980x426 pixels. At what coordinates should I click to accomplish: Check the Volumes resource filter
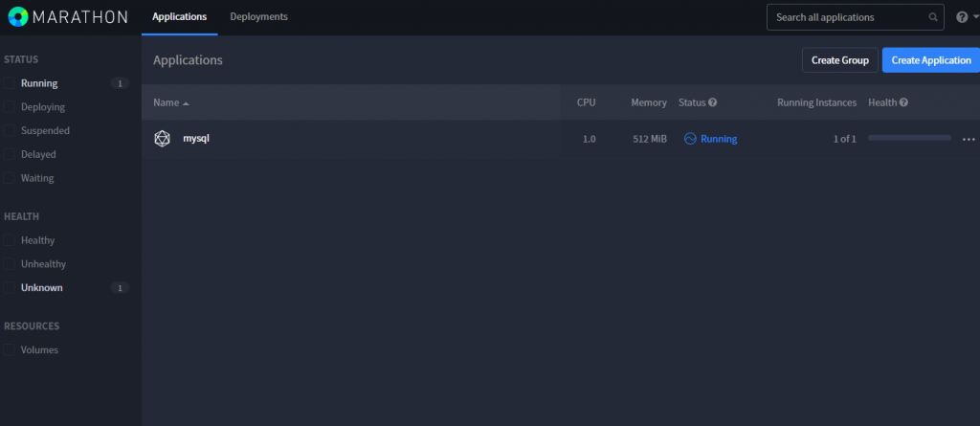(9, 349)
